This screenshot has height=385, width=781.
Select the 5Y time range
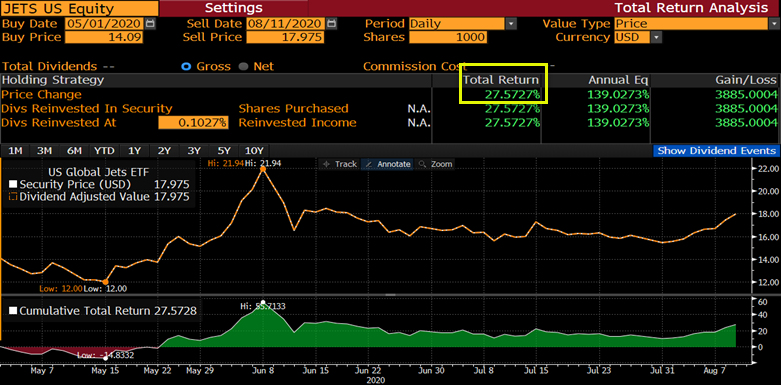(224, 151)
